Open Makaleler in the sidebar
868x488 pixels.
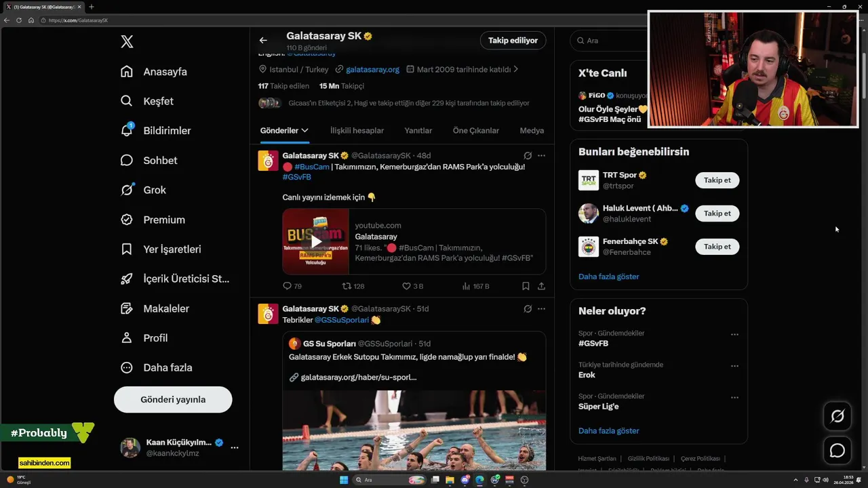coord(155,308)
